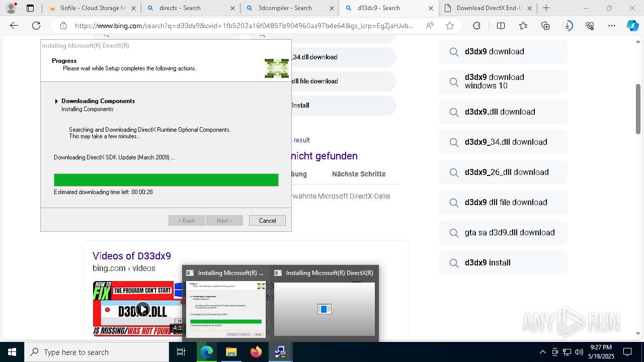This screenshot has height=362, width=644.
Task: Add page to favorites star icon
Action: click(x=450, y=26)
